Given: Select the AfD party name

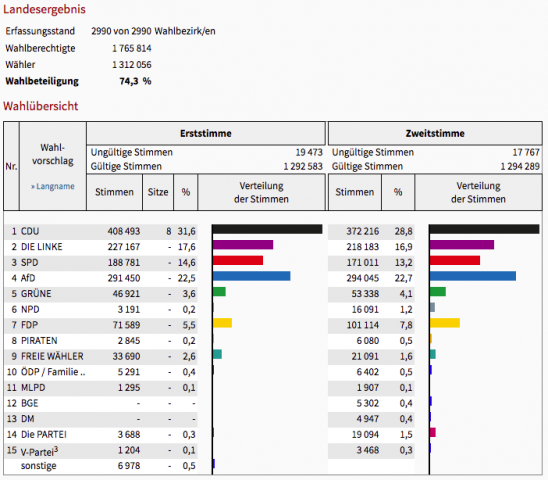Looking at the screenshot, I should pos(28,278).
